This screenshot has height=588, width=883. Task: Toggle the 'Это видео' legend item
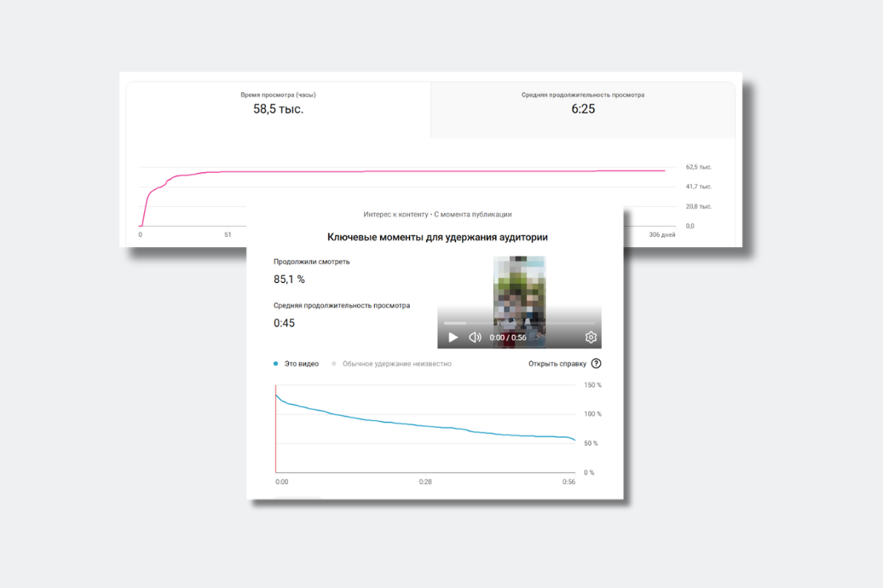[x=297, y=363]
